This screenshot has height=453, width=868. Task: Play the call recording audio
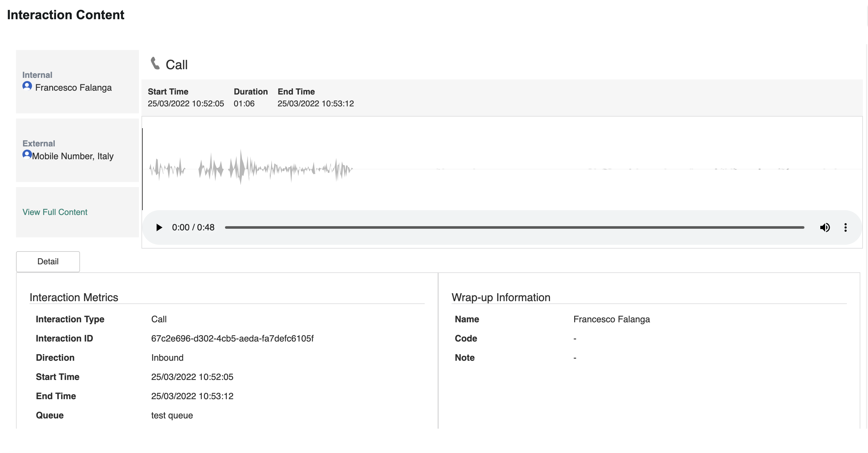pyautogui.click(x=159, y=227)
